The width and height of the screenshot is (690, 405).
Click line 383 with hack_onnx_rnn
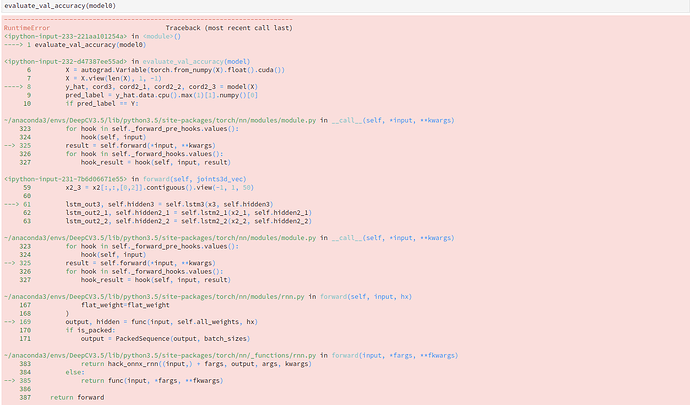165,364
